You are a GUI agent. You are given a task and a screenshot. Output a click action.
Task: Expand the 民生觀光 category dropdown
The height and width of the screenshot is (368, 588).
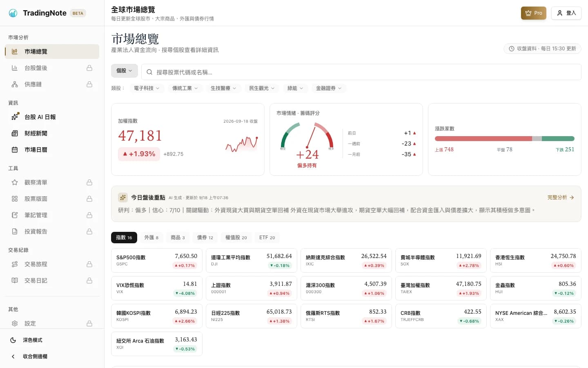point(262,88)
